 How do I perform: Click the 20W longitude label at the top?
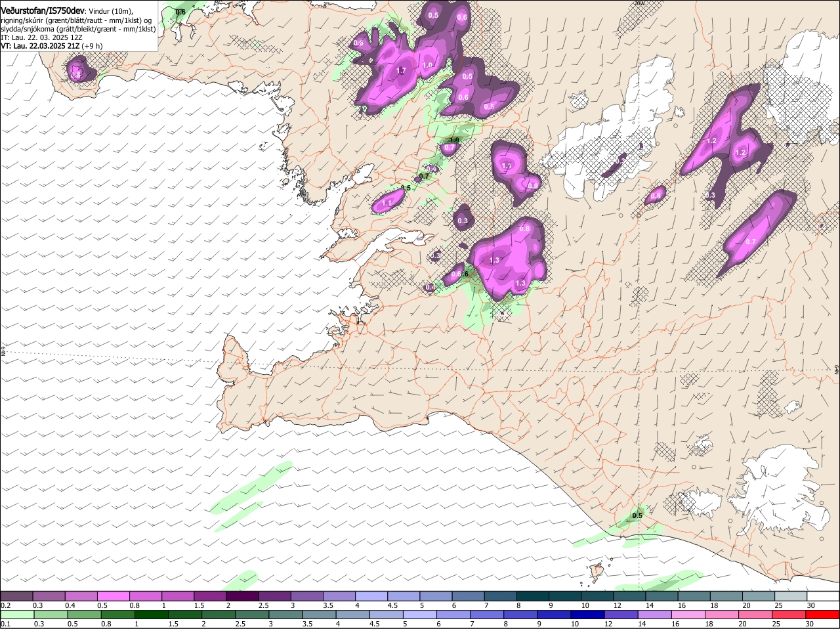point(640,3)
